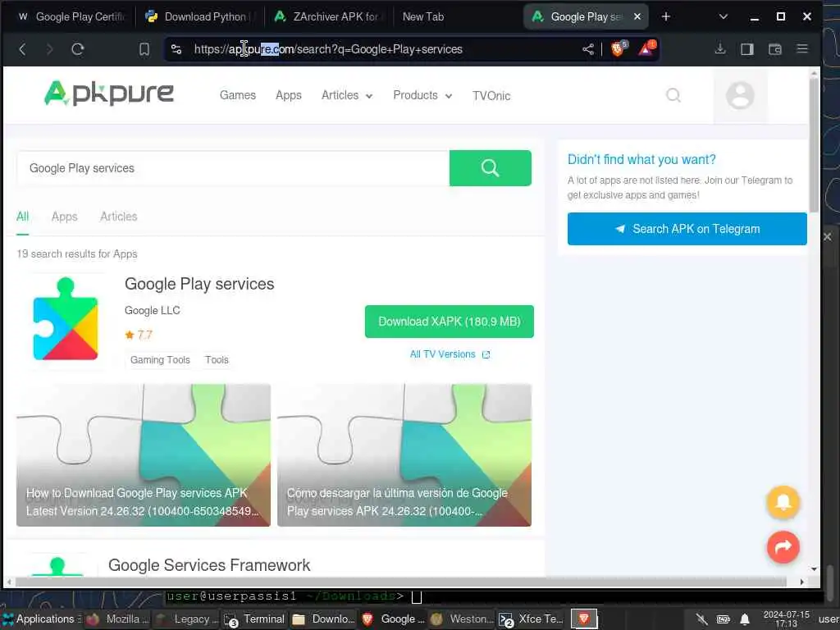Switch to the Mozilla taskbar window
This screenshot has height=630, width=840.
(x=116, y=619)
